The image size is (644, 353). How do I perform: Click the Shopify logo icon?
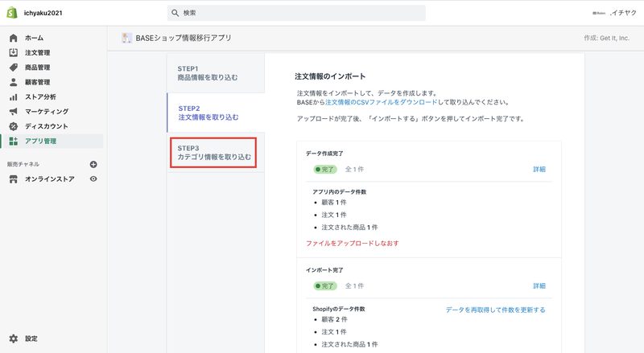click(x=12, y=13)
